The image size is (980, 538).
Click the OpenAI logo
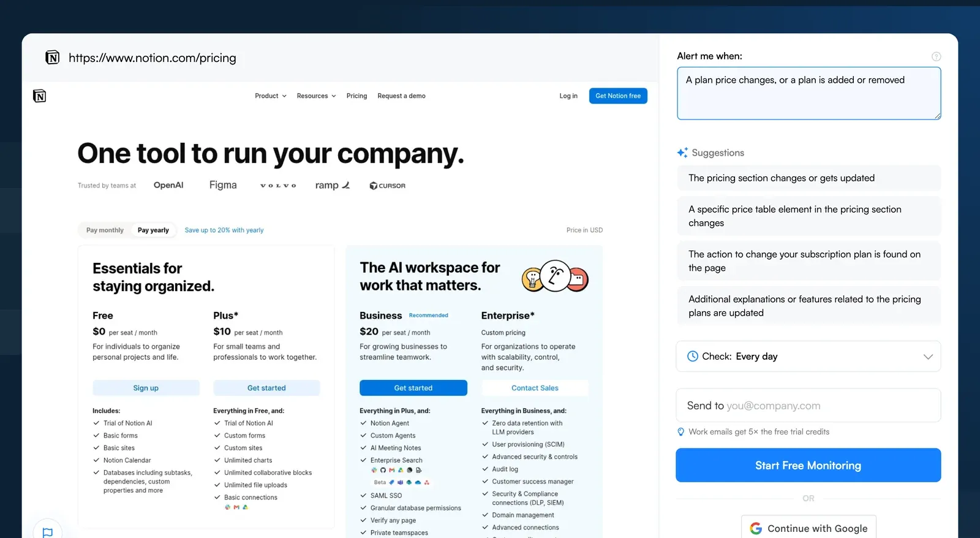coord(168,185)
